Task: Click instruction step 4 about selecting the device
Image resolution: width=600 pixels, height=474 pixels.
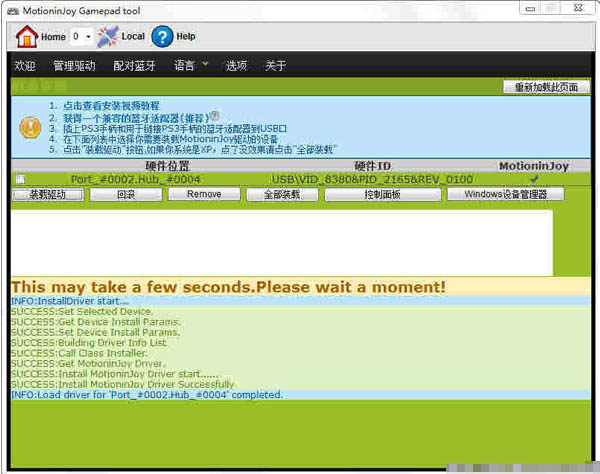Action: (x=170, y=139)
